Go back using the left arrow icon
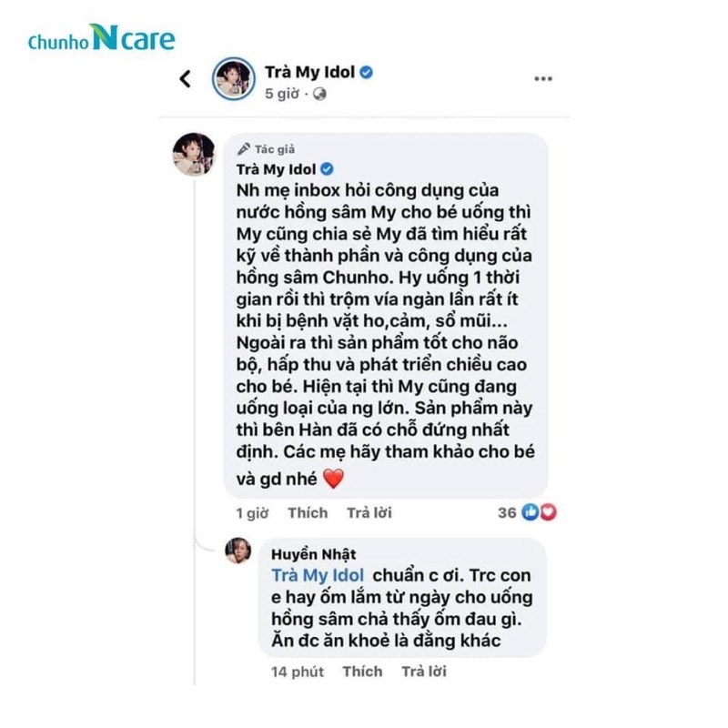The height and width of the screenshot is (728, 728). click(186, 79)
